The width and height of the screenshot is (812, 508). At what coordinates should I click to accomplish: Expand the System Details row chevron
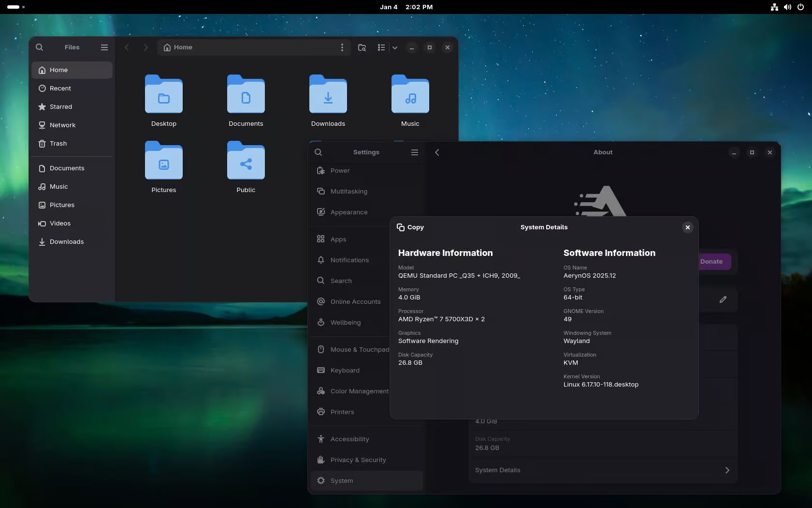click(727, 470)
